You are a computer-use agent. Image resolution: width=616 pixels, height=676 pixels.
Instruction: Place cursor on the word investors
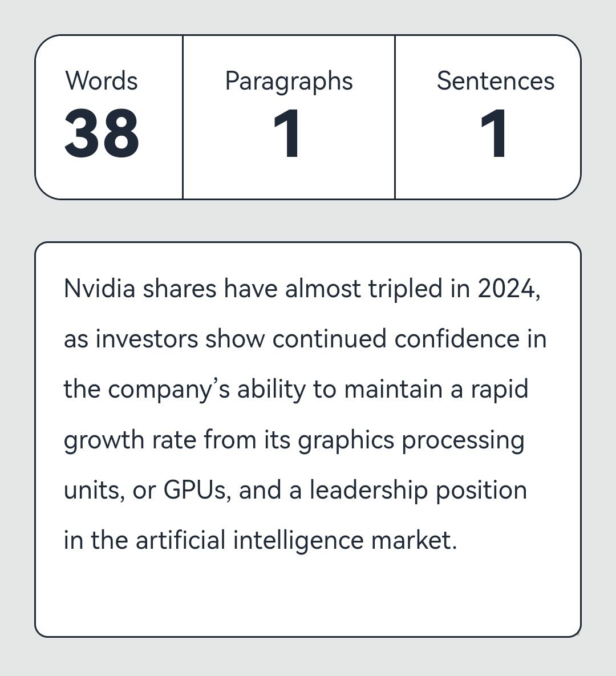tap(147, 339)
